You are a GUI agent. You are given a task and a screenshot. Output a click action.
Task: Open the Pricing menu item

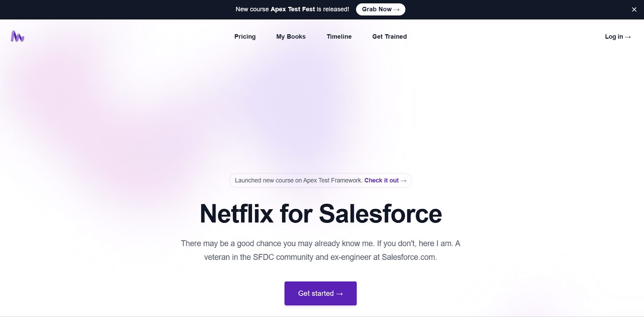tap(245, 37)
